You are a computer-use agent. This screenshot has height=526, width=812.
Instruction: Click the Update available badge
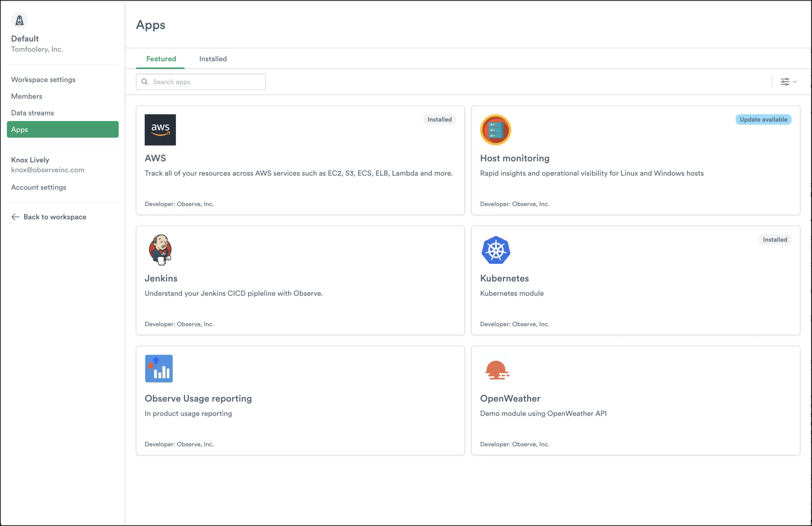[764, 120]
